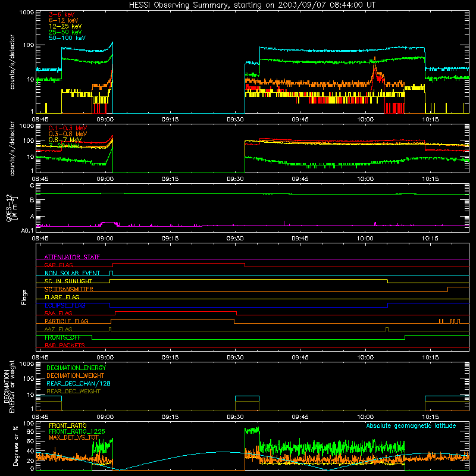
Task: Click the REAR_DEC_WEIGHT legend label
Action: pyautogui.click(x=73, y=392)
